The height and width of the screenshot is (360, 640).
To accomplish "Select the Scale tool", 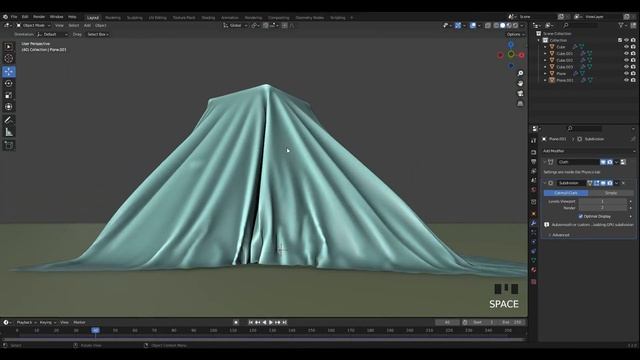I will click(x=9, y=96).
